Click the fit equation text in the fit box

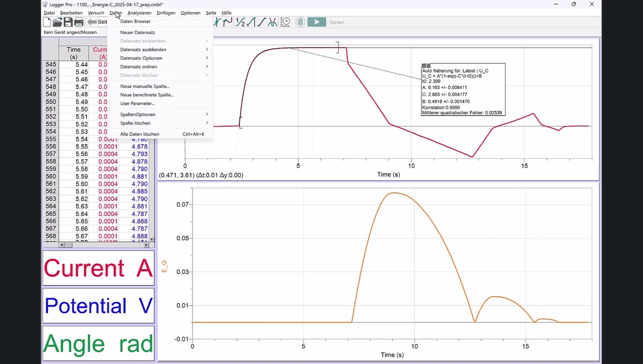(x=452, y=76)
